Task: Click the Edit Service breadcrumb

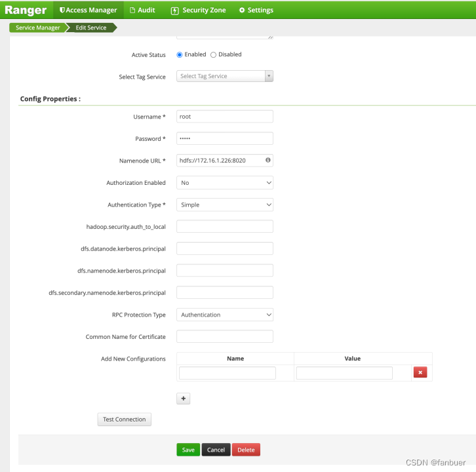Action: [x=90, y=28]
